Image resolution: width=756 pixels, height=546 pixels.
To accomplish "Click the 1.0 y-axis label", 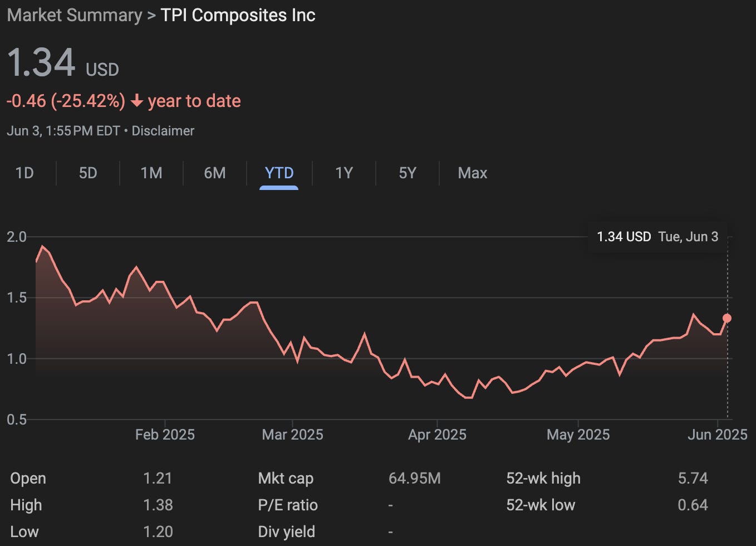I will click(17, 358).
